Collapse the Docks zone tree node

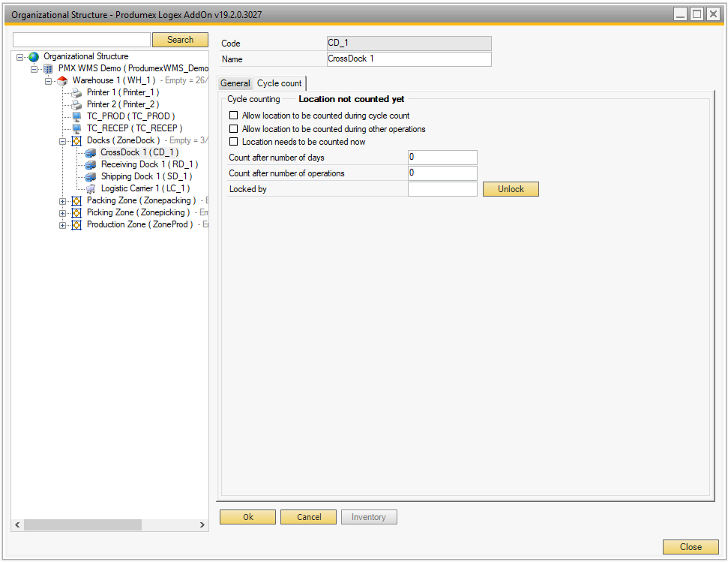(x=63, y=141)
